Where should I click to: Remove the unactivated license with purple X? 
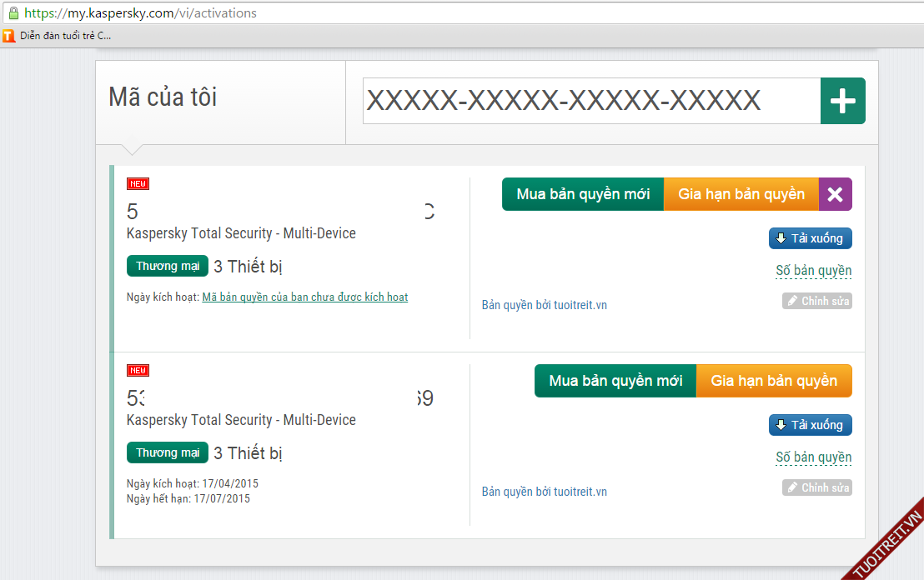pyautogui.click(x=835, y=194)
